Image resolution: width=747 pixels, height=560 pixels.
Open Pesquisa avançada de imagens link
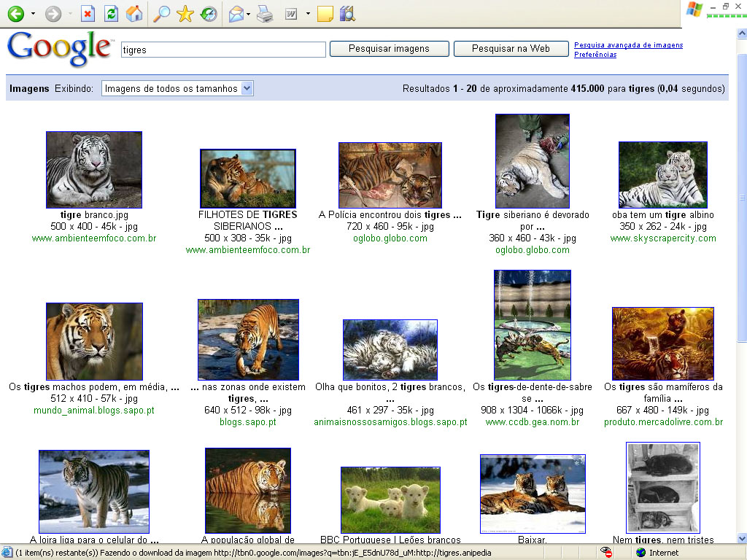628,45
